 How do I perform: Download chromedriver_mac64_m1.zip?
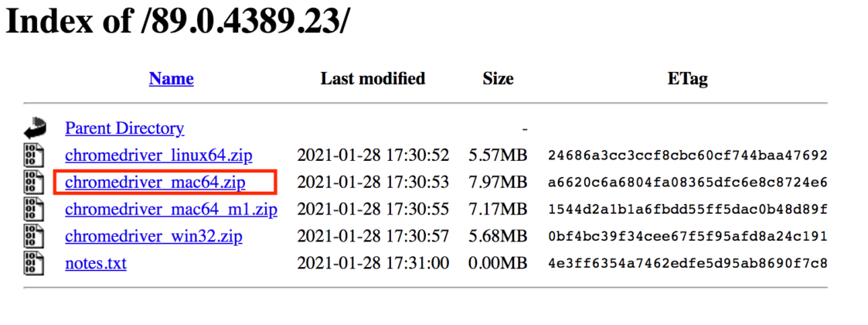(x=171, y=210)
